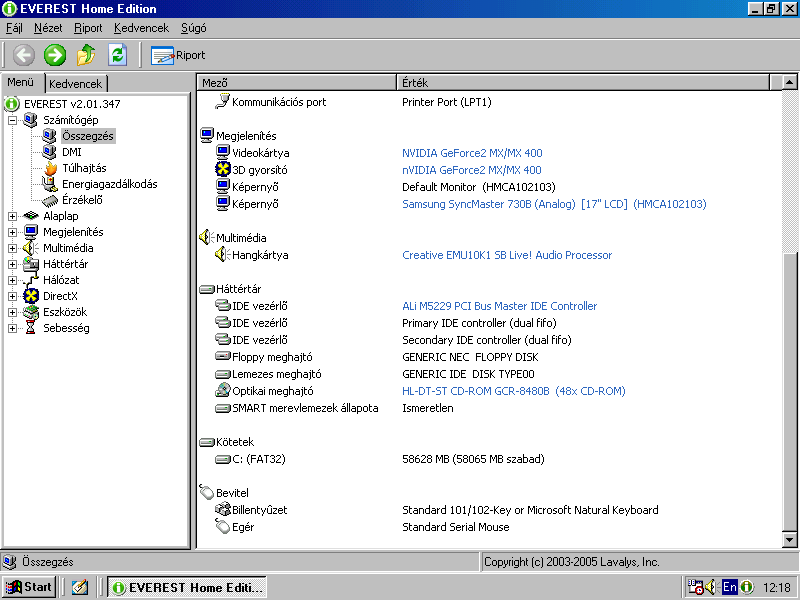This screenshot has width=800, height=600.
Task: Click the Windows Start button
Action: click(x=29, y=587)
